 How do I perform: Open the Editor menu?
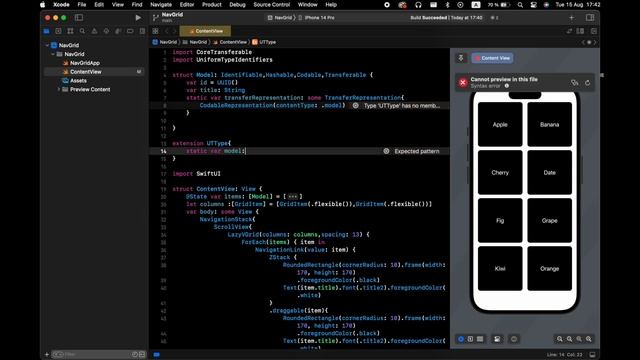click(x=187, y=5)
